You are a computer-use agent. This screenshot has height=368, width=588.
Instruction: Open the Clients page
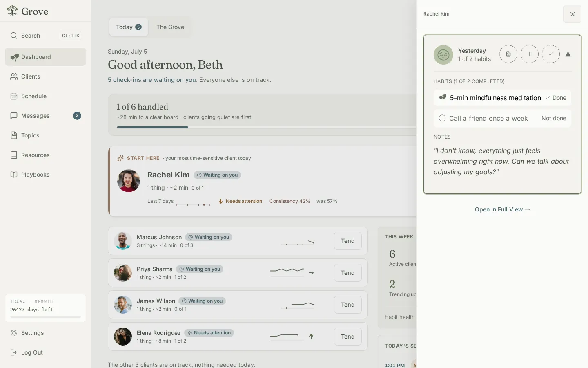[45, 76]
